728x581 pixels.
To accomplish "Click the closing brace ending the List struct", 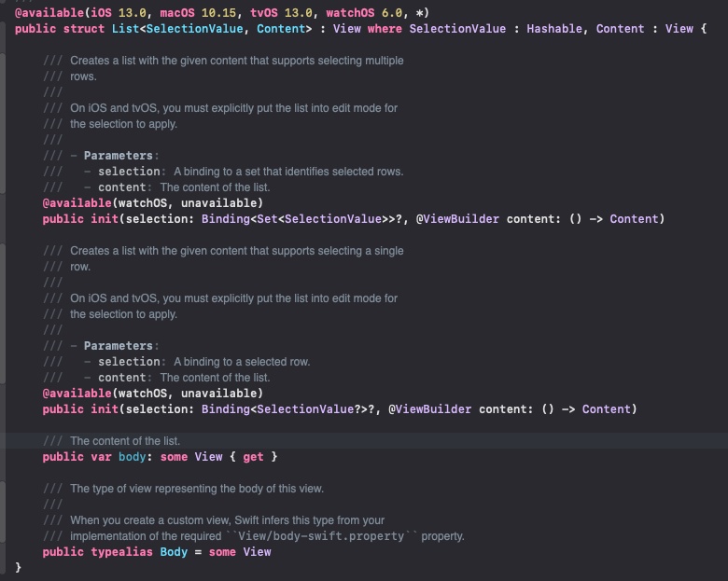I will (x=18, y=568).
